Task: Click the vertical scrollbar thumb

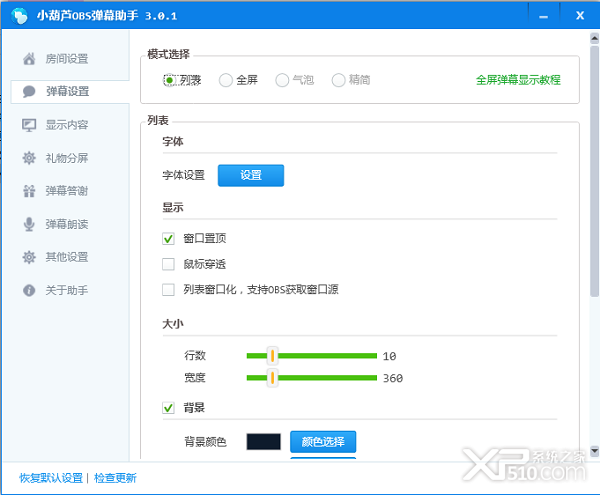Action: point(594,171)
